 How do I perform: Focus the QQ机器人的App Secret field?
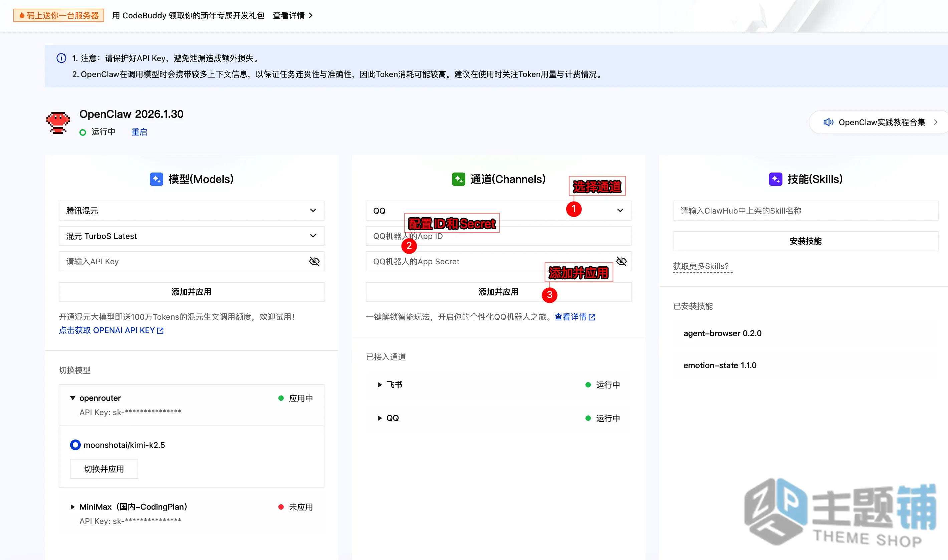coord(498,261)
